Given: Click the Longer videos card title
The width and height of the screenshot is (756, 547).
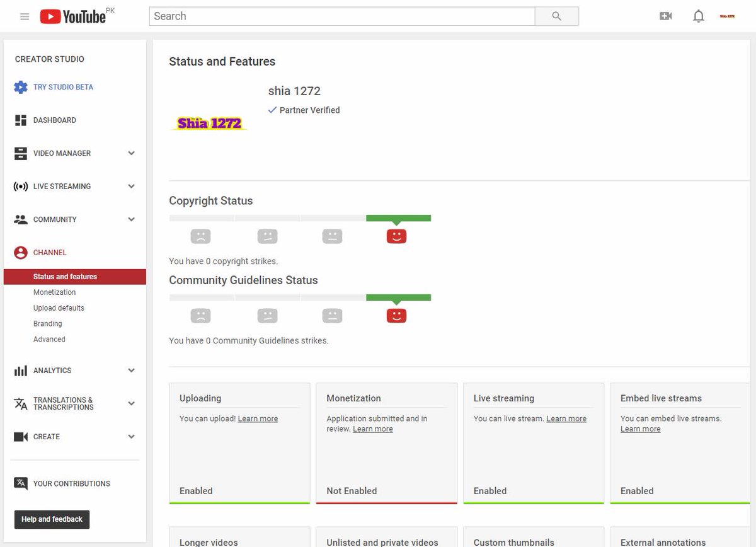Looking at the screenshot, I should pyautogui.click(x=209, y=542).
